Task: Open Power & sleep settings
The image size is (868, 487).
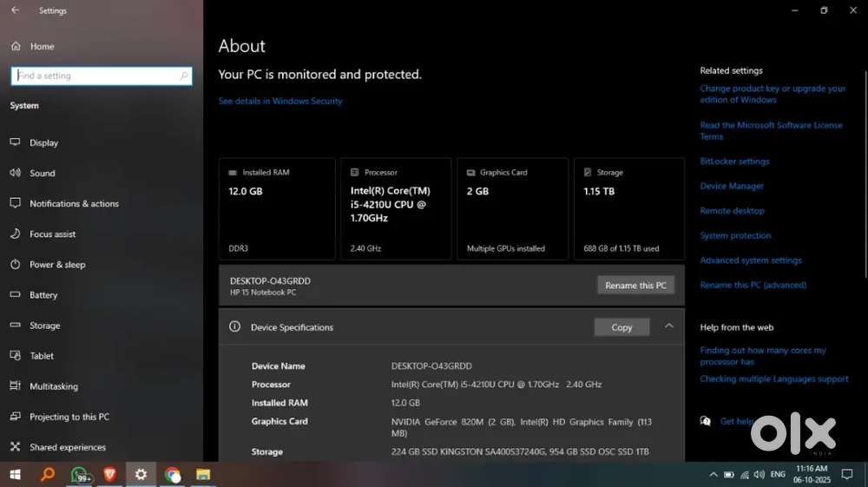Action: coord(57,264)
